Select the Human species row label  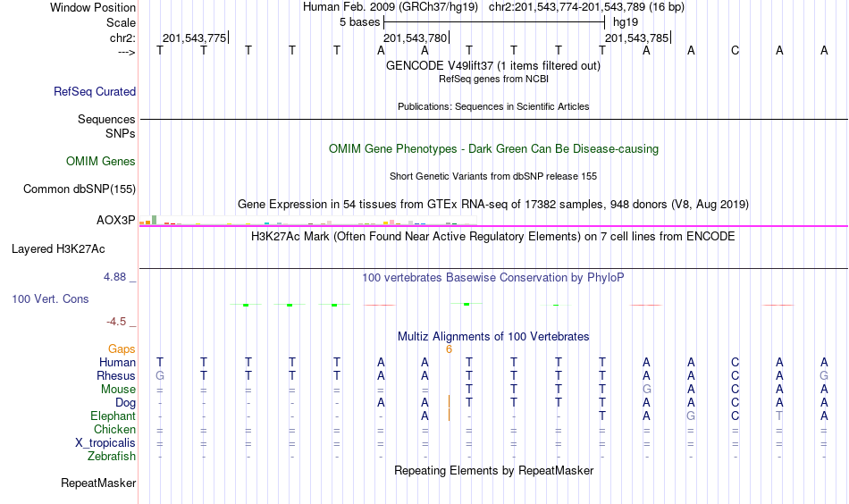click(x=117, y=362)
